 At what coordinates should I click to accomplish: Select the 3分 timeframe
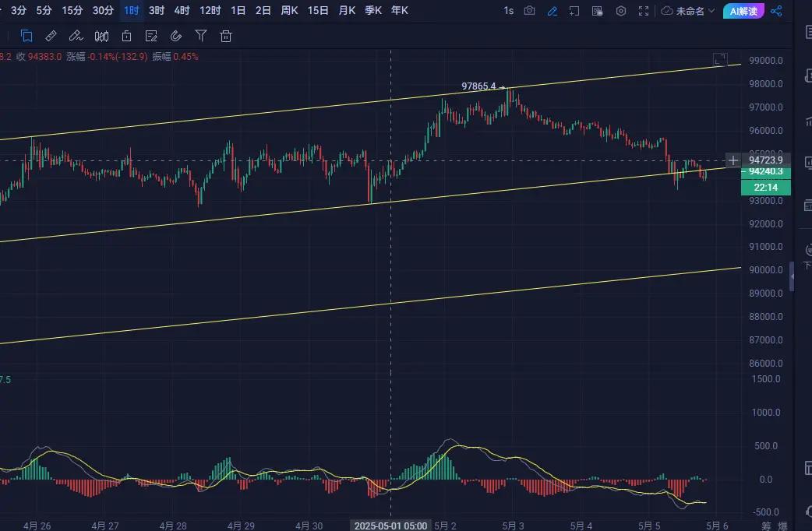pyautogui.click(x=19, y=10)
